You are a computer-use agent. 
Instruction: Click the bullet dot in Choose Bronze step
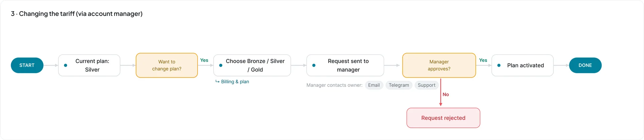point(221,65)
